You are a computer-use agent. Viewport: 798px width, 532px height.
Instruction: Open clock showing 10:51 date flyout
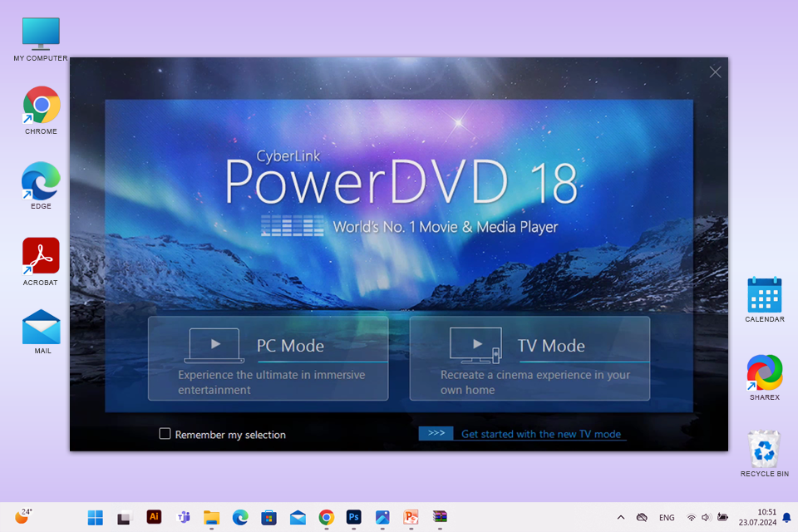pos(757,517)
